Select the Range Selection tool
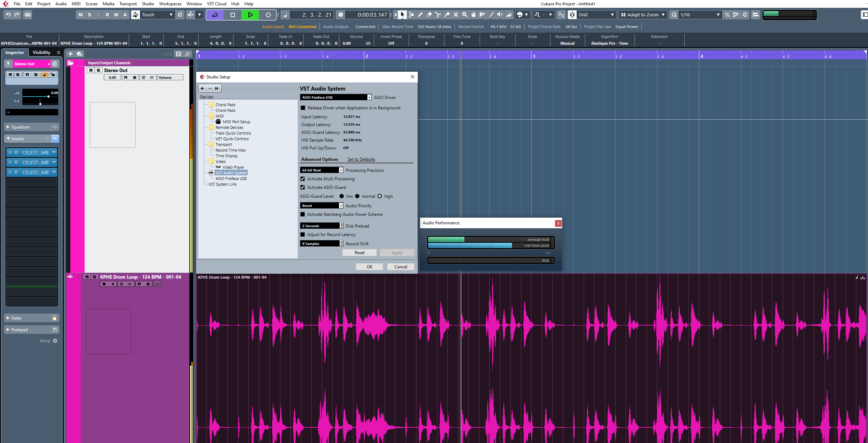Image resolution: width=868 pixels, height=443 pixels. tap(411, 15)
